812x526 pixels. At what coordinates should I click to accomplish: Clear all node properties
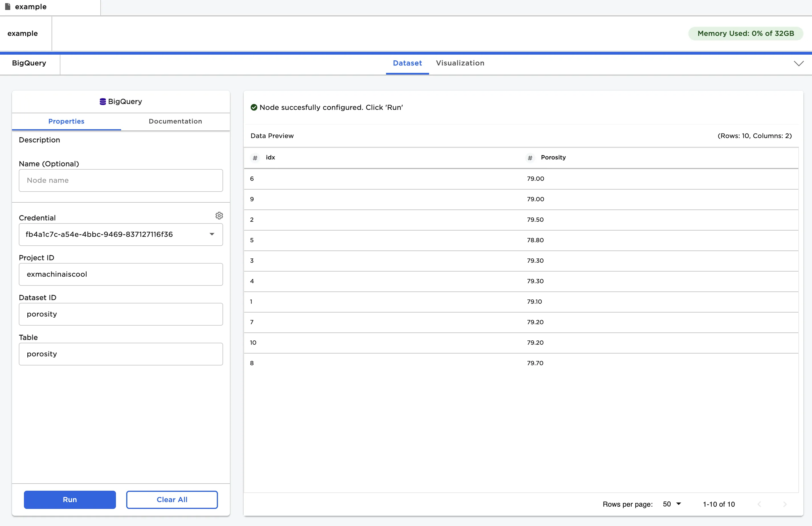click(172, 500)
